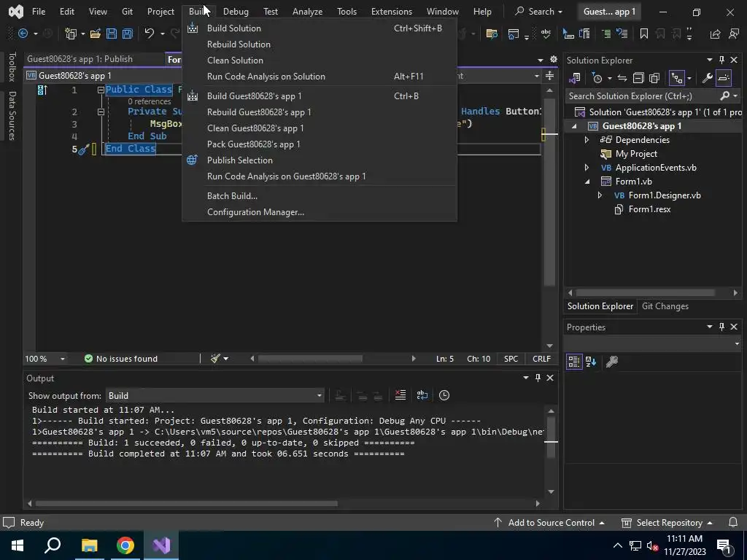Screen dimensions: 747x560
Task: Click the Navigate Backward arrow icon
Action: pos(23,34)
